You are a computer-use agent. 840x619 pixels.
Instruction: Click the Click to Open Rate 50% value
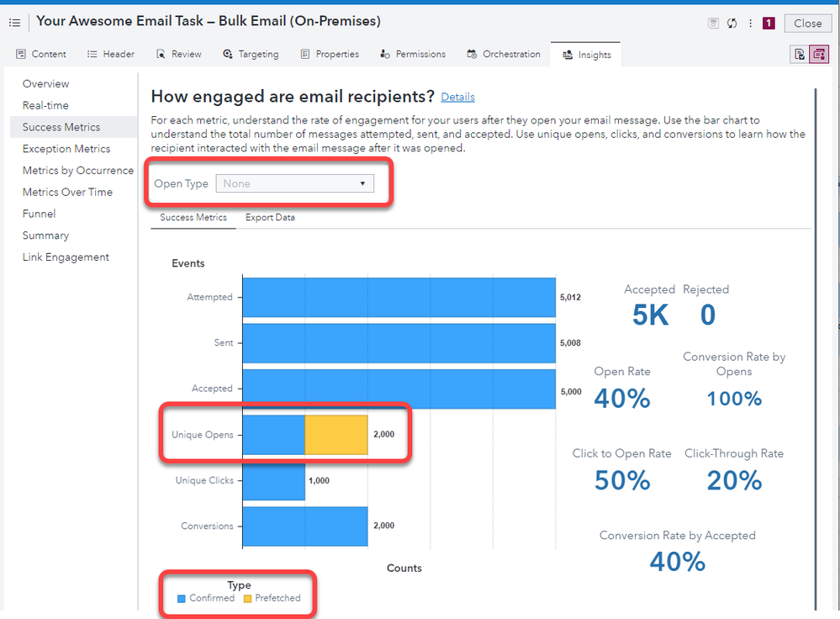click(622, 481)
